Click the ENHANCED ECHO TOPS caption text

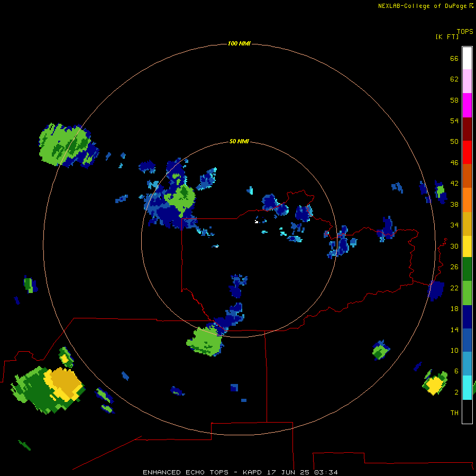186,472
